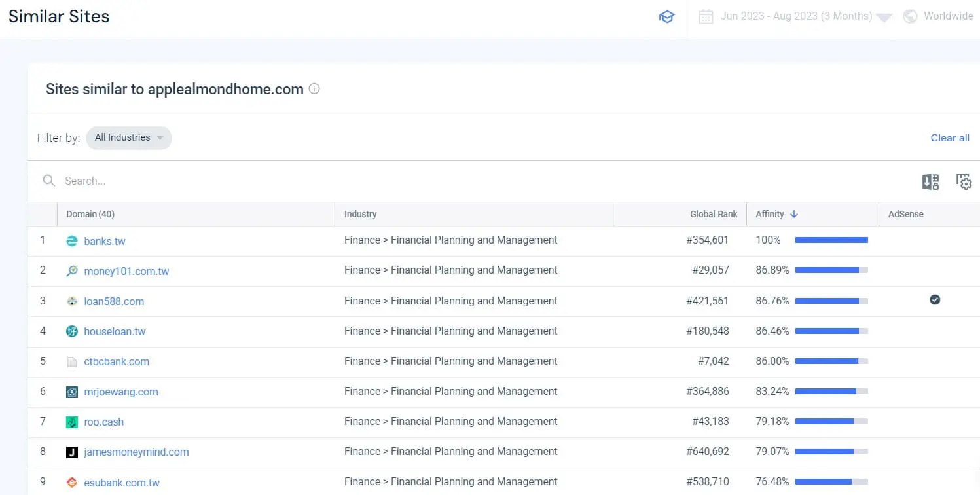The width and height of the screenshot is (980, 495).
Task: Click the Filter by label
Action: 58,138
